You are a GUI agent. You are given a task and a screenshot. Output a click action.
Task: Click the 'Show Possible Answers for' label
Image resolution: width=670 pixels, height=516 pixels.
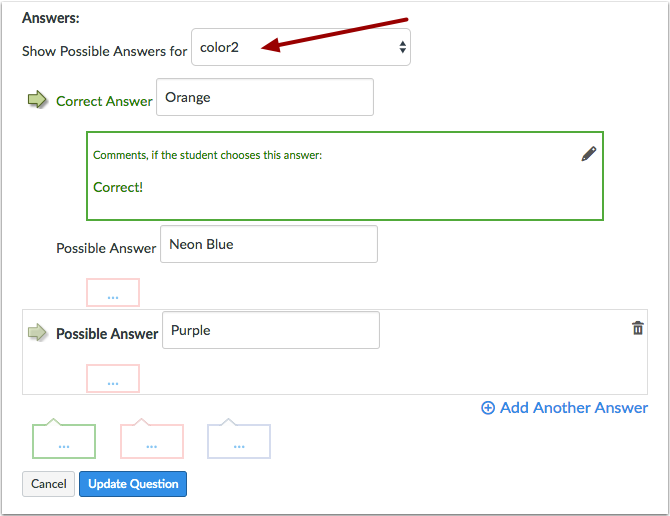(x=105, y=51)
